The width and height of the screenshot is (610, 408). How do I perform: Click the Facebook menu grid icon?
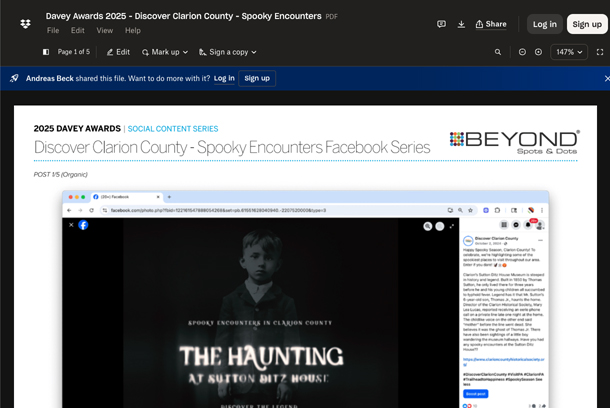tap(504, 225)
